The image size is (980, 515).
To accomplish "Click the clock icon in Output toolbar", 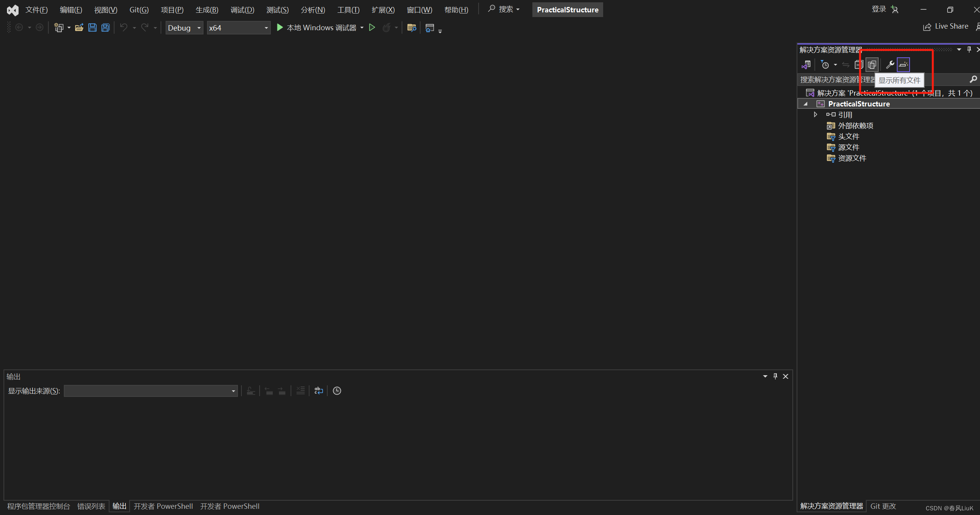I will point(337,391).
